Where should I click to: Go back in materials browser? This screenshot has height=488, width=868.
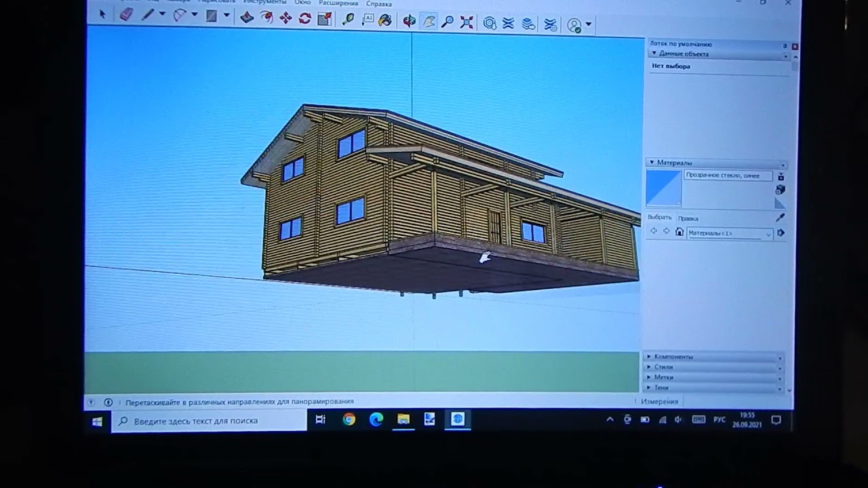coord(654,232)
